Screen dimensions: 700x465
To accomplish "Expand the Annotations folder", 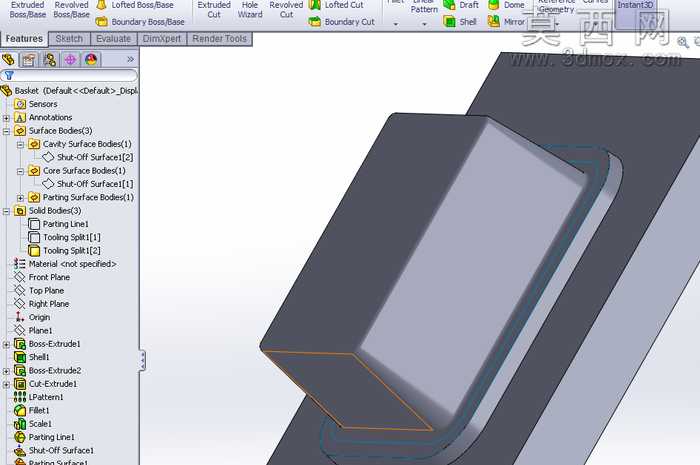I will tap(6, 118).
